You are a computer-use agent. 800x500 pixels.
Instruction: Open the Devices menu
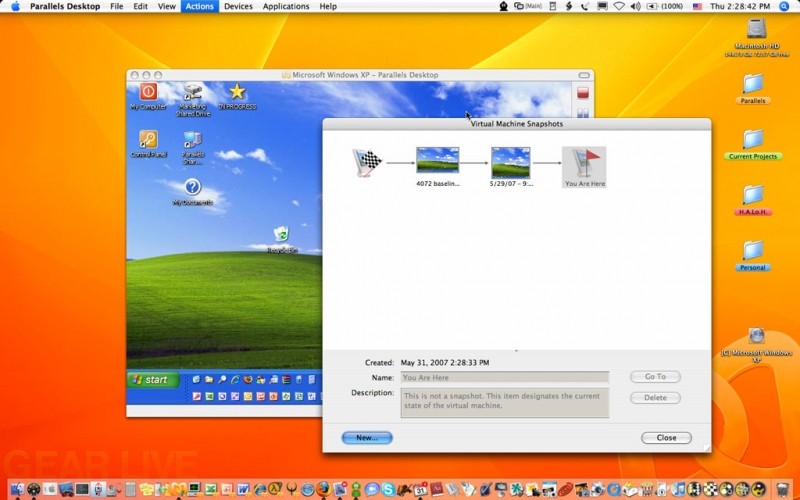click(238, 6)
